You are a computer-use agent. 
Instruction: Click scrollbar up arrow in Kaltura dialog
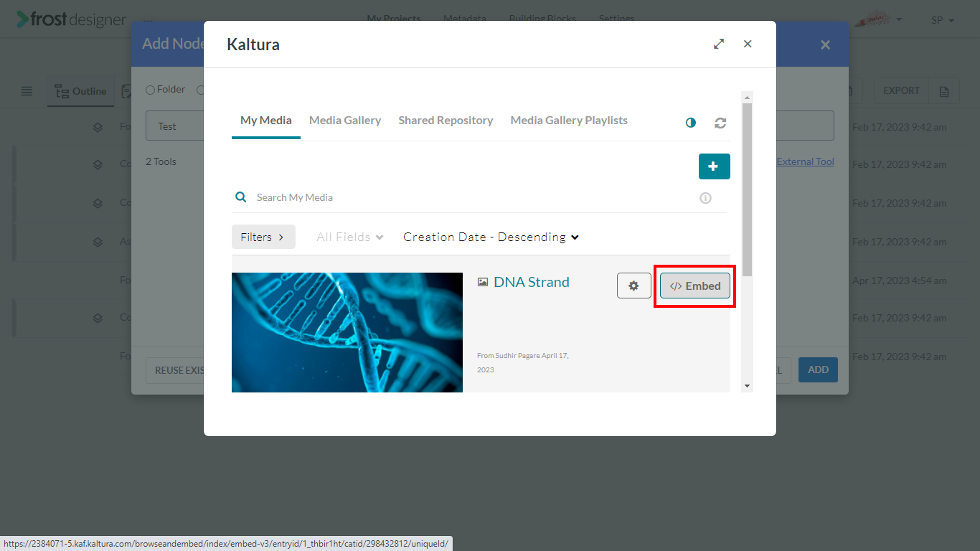[x=747, y=98]
